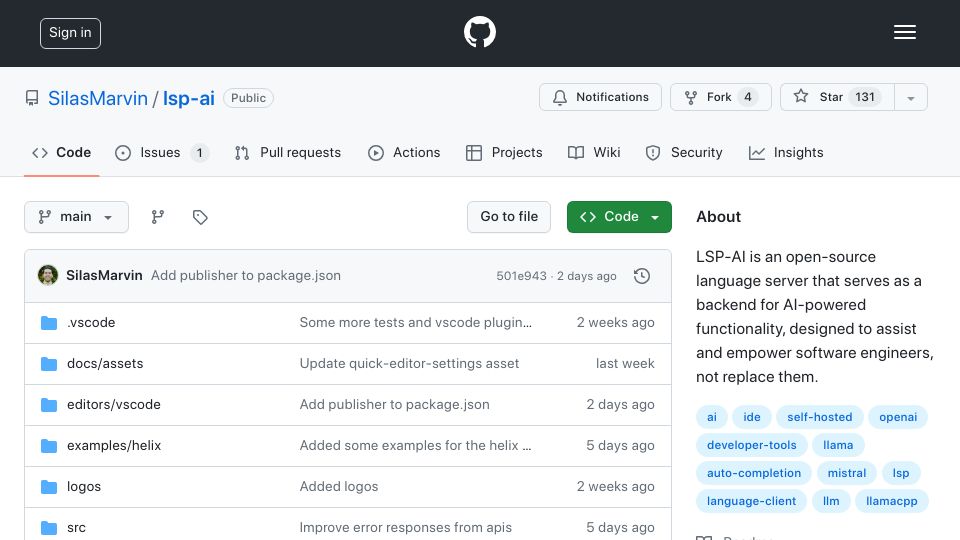Open the star lists dropdown arrow
Screen dimensions: 960x540
[x=910, y=97]
